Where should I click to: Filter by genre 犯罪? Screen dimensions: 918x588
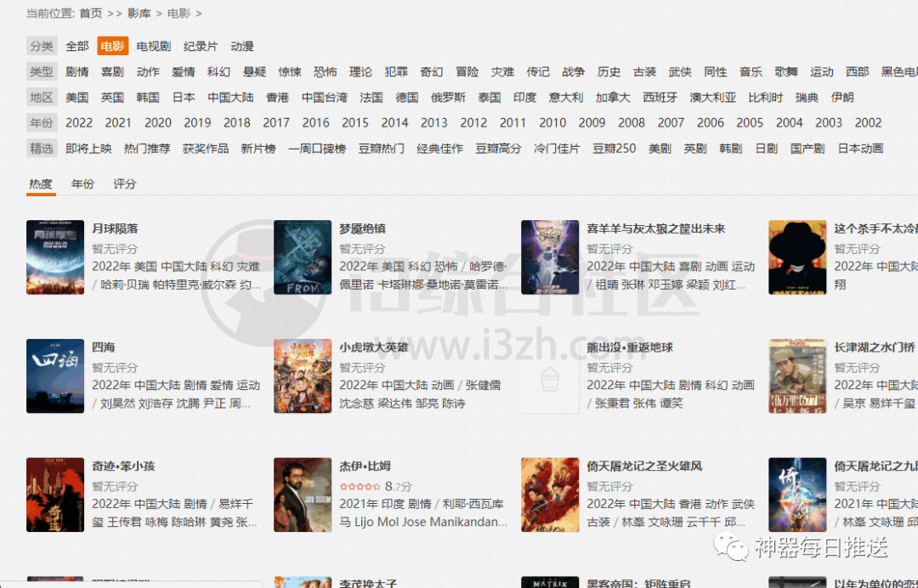[x=396, y=71]
